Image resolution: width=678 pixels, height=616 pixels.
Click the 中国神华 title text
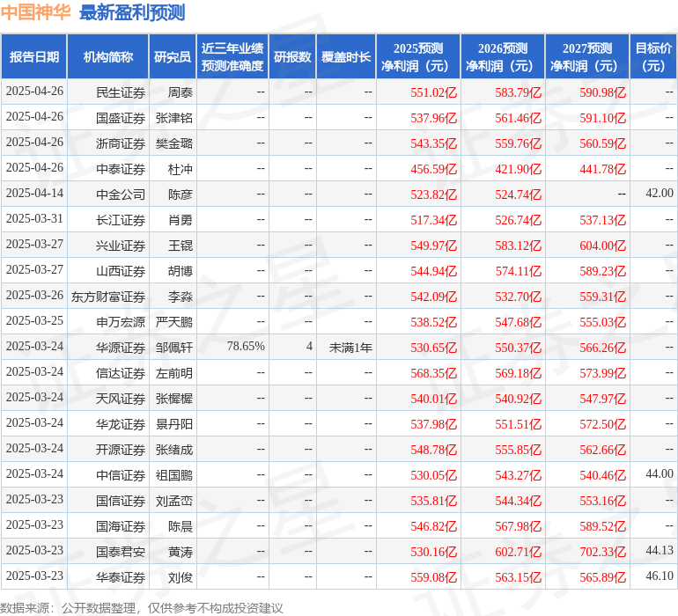(35, 12)
